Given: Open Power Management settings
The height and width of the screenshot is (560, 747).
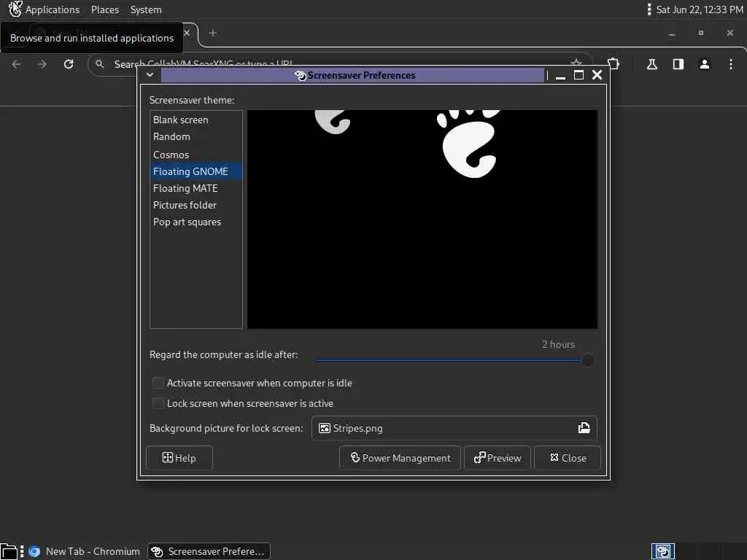Looking at the screenshot, I should tap(400, 458).
